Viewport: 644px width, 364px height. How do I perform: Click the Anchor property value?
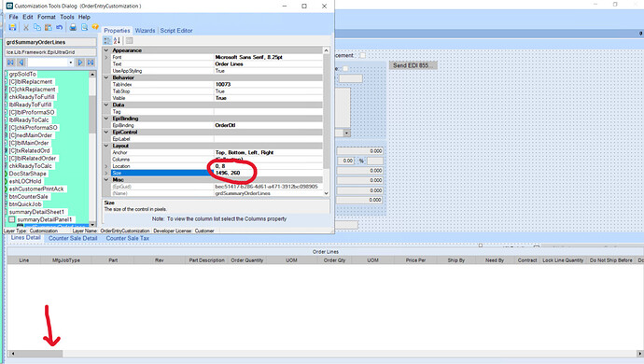268,152
